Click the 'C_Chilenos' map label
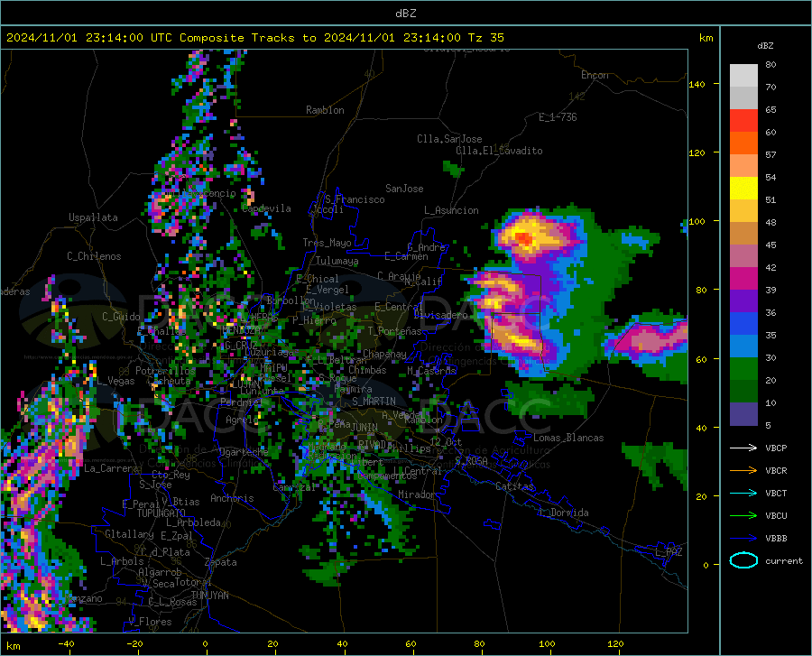Screen dimensions: 812x656 tap(94, 256)
